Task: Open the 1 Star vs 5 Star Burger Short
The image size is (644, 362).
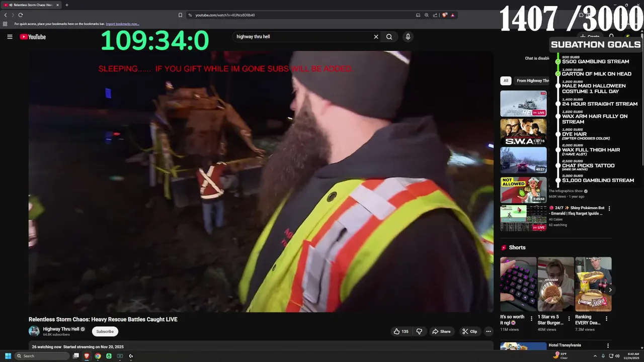Action: (555, 284)
